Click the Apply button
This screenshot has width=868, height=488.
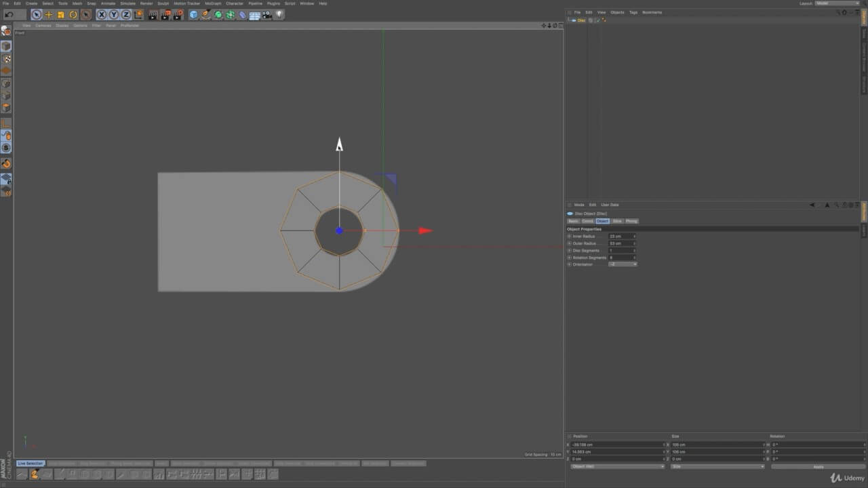coord(818,466)
